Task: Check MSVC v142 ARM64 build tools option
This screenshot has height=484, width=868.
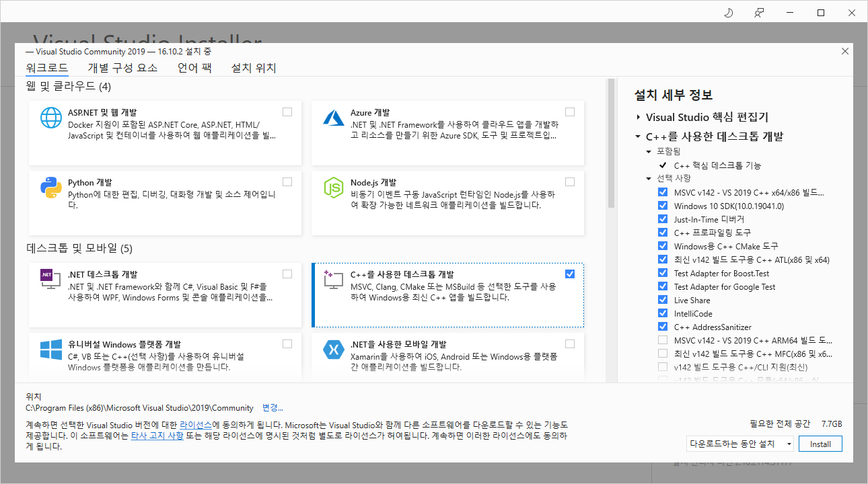Action: 663,340
